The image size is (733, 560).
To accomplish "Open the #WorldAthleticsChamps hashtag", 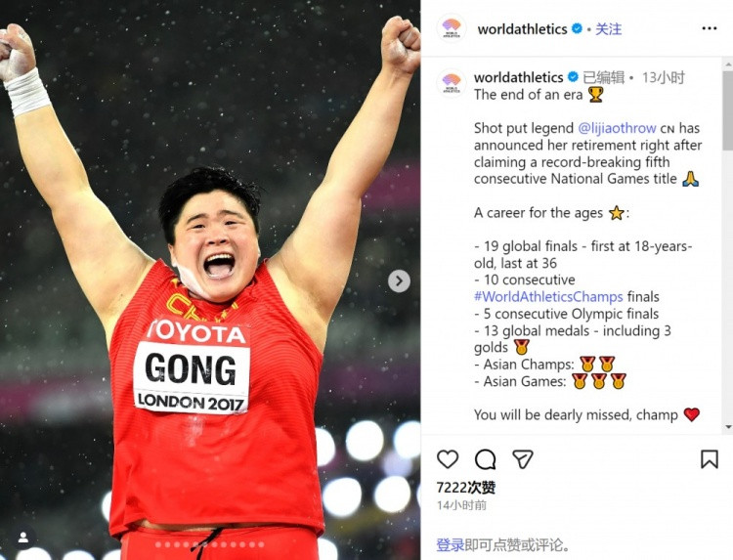I will click(x=548, y=297).
